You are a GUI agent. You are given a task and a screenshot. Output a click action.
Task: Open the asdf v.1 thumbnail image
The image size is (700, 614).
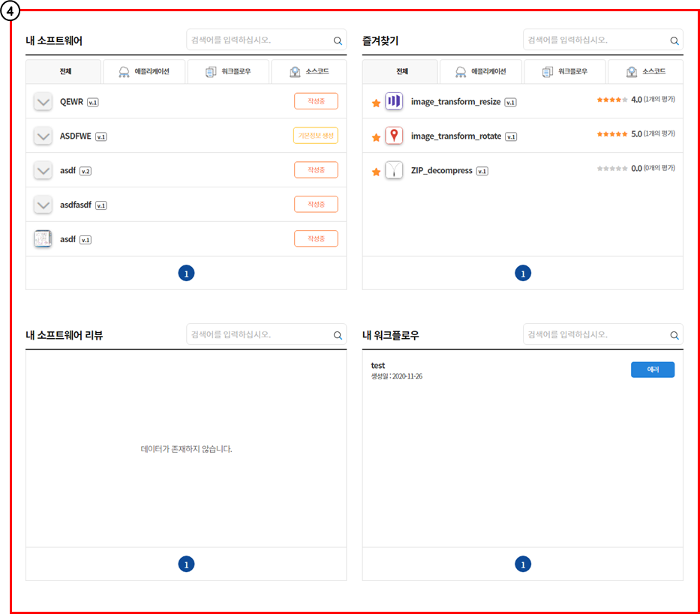[x=43, y=239]
